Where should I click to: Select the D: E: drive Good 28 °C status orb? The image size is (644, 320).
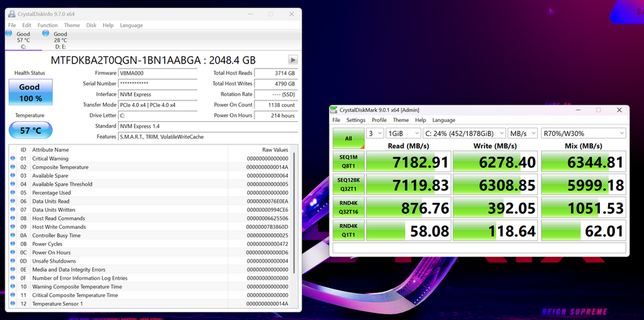(x=46, y=34)
